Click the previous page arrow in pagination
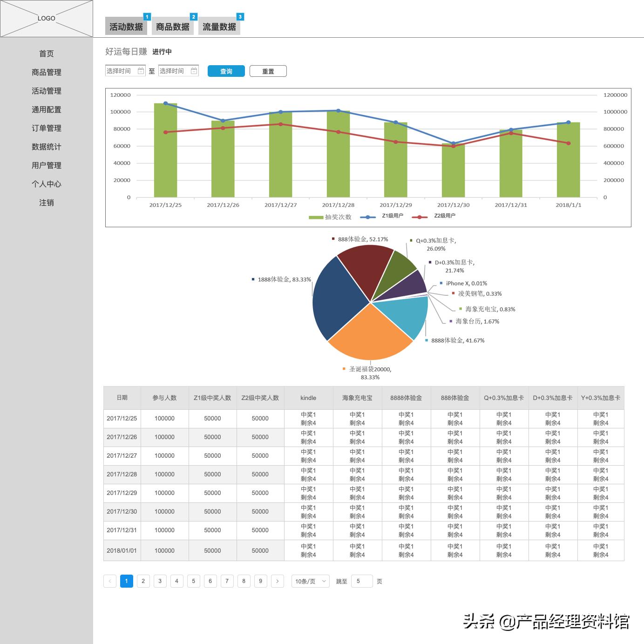The image size is (644, 644). [x=109, y=581]
